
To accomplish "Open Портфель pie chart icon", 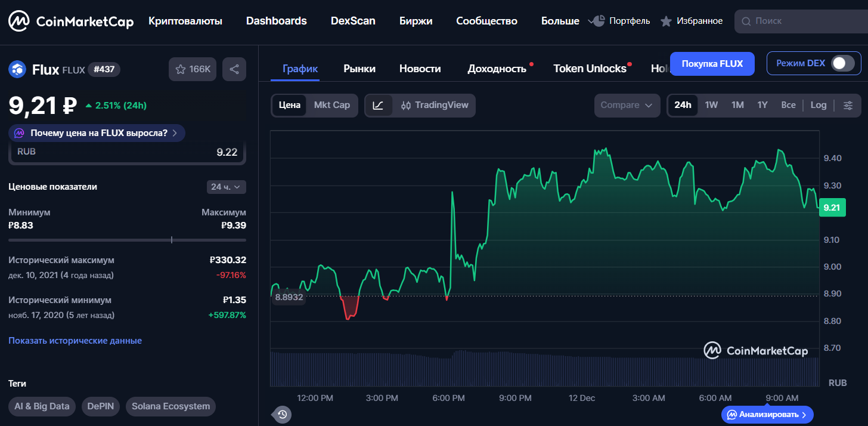I will tap(597, 21).
